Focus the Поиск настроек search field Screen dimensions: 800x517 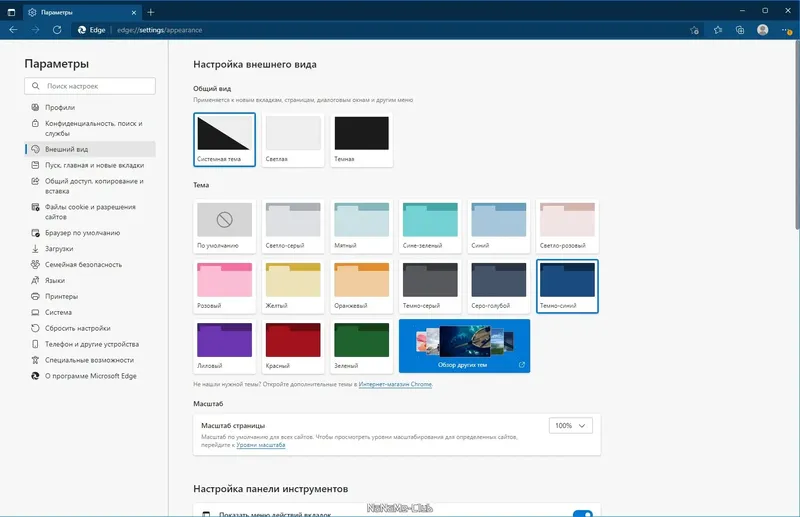[x=90, y=86]
